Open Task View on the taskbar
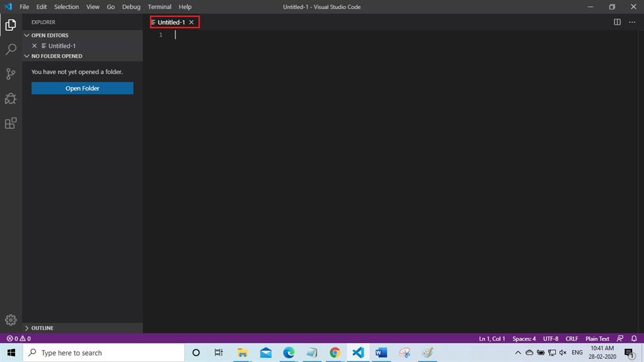Image resolution: width=644 pixels, height=362 pixels. 218,353
